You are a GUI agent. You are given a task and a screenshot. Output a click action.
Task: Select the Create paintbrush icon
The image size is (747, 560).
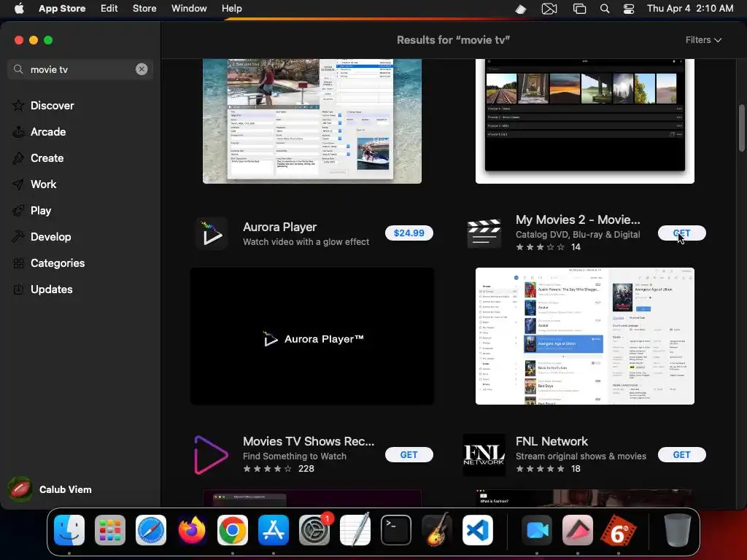pyautogui.click(x=18, y=158)
